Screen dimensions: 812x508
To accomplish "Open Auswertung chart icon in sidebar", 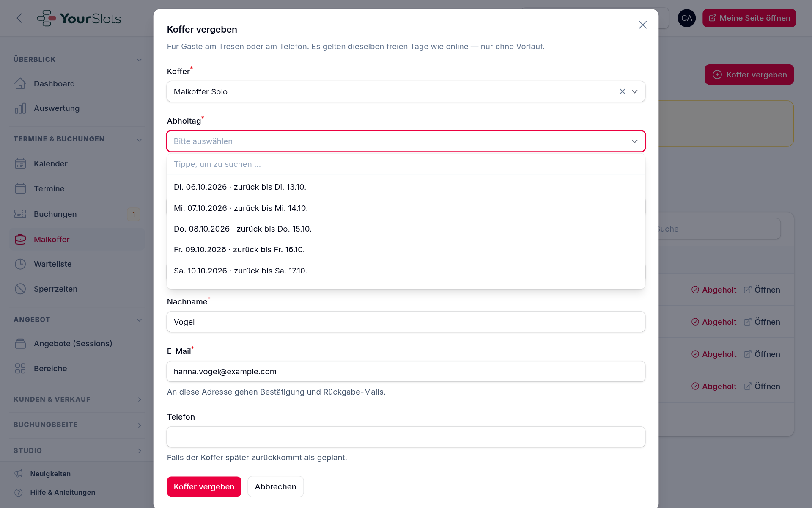I will [x=20, y=108].
